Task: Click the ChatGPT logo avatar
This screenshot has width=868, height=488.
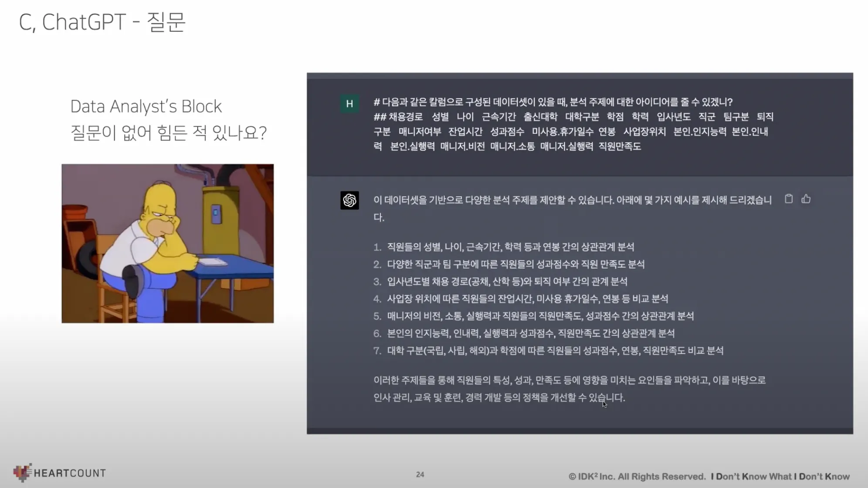Action: coord(349,200)
